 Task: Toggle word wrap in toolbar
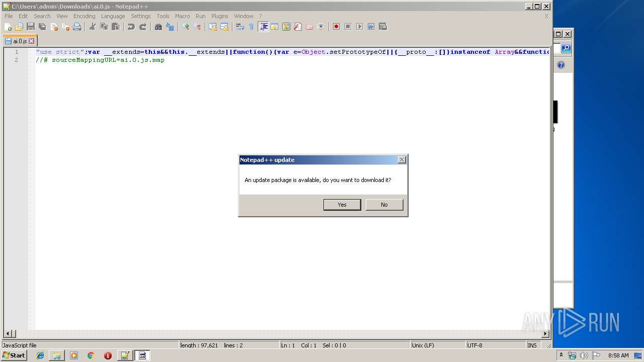(240, 27)
